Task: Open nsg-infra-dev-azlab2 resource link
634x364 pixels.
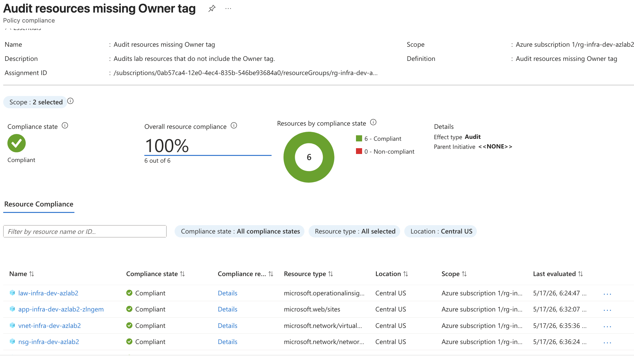Action: point(49,342)
